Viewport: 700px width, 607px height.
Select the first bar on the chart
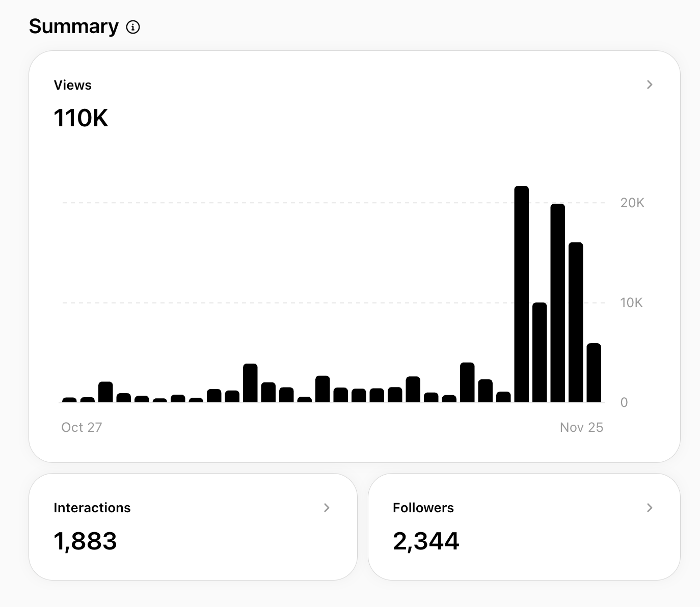[x=69, y=400]
